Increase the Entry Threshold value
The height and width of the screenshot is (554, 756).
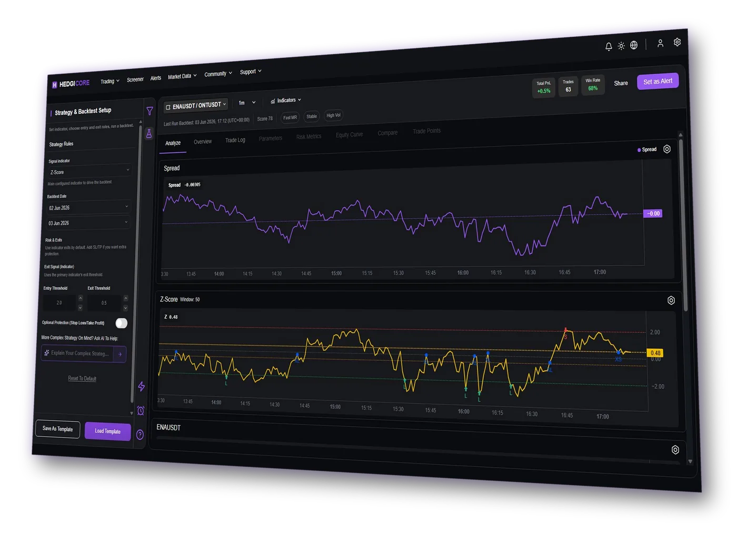(x=81, y=298)
